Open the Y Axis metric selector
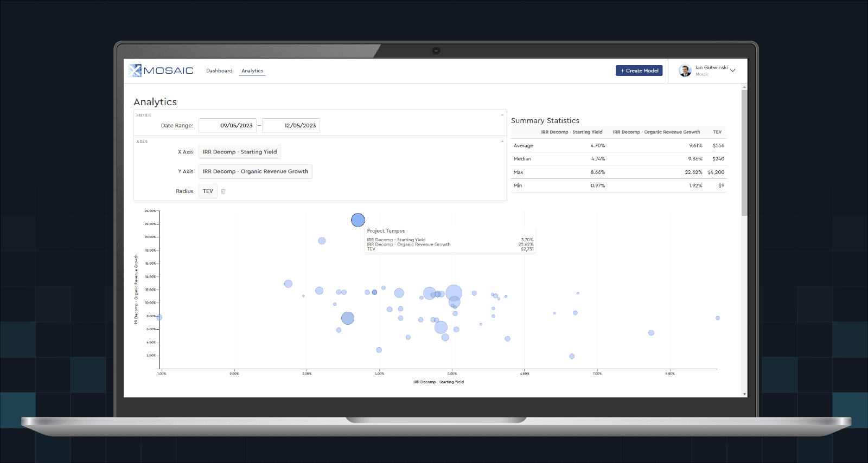The height and width of the screenshot is (463, 868). click(255, 172)
